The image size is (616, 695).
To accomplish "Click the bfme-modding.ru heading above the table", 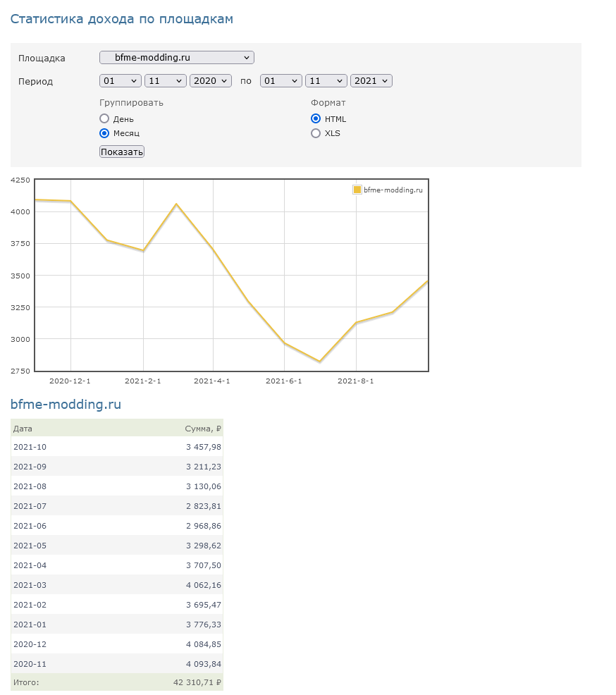I will point(66,405).
